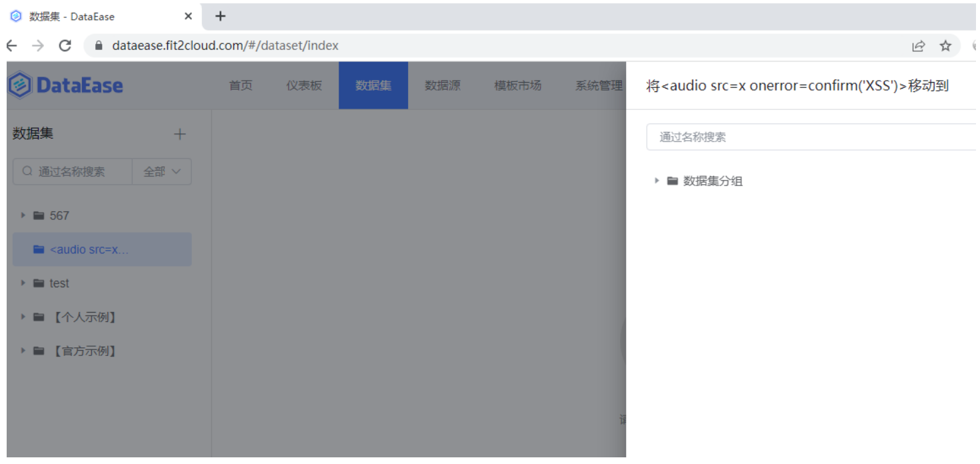Click the lock icon in the address bar
980x464 pixels.
pos(99,46)
